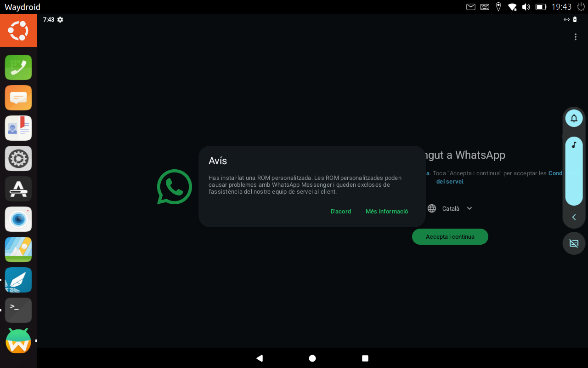Launch the OpenStore app icon
The width and height of the screenshot is (588, 368).
18,189
